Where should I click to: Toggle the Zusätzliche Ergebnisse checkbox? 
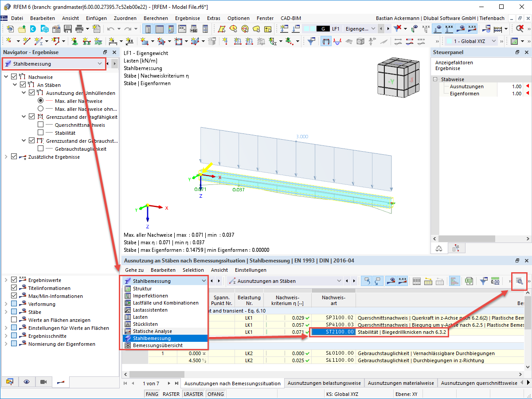[x=14, y=157]
